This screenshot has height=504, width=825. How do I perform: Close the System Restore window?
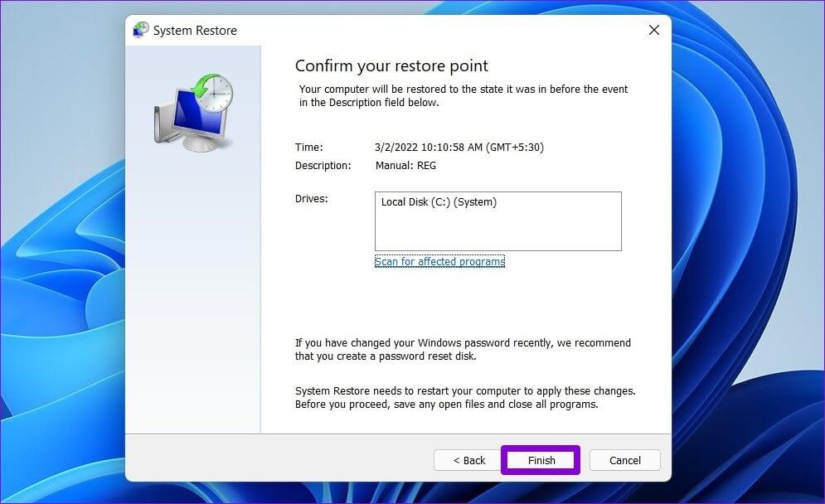(654, 30)
